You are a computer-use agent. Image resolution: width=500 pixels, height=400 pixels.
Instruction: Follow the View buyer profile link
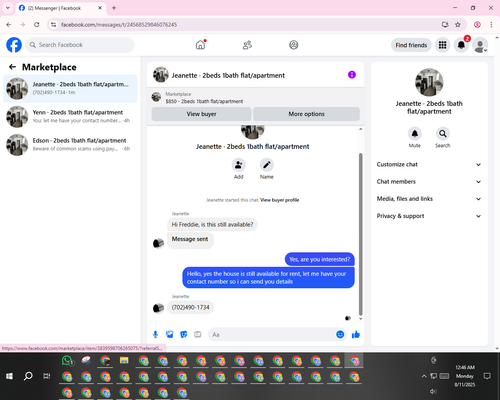(x=279, y=200)
